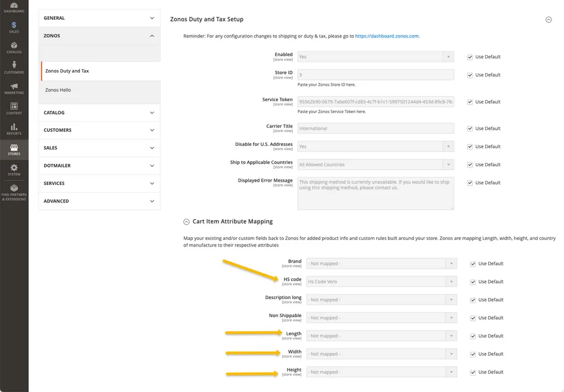Toggle Use Default for Carrier Title
The width and height of the screenshot is (564, 392).
[470, 129]
